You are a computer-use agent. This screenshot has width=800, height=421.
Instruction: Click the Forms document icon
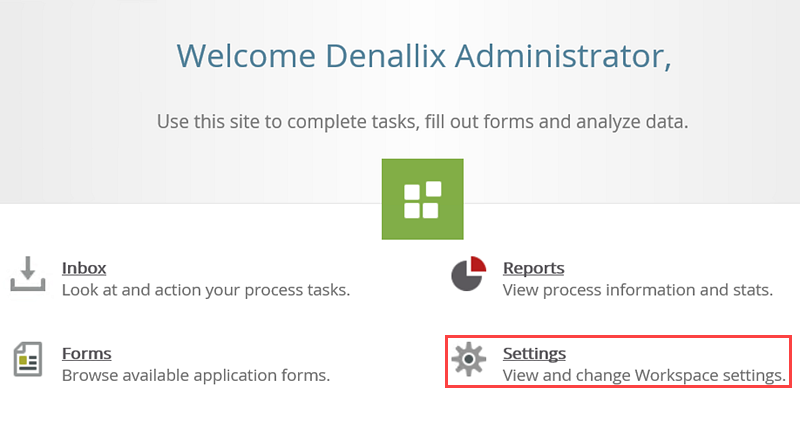[x=28, y=360]
